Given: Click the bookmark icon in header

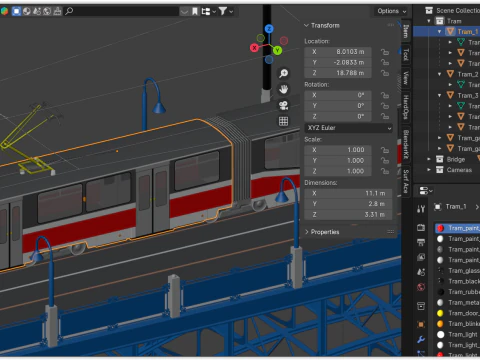Looking at the screenshot, I should (x=195, y=12).
